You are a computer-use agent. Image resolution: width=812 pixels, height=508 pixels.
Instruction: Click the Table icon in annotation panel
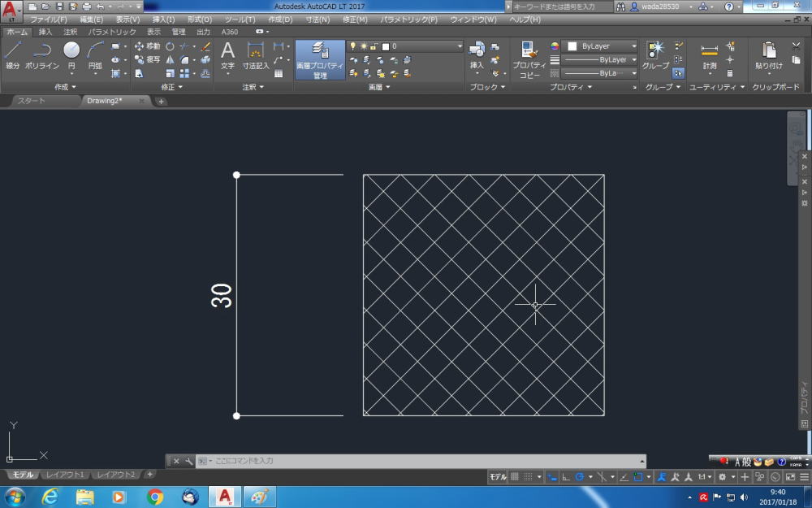(279, 74)
